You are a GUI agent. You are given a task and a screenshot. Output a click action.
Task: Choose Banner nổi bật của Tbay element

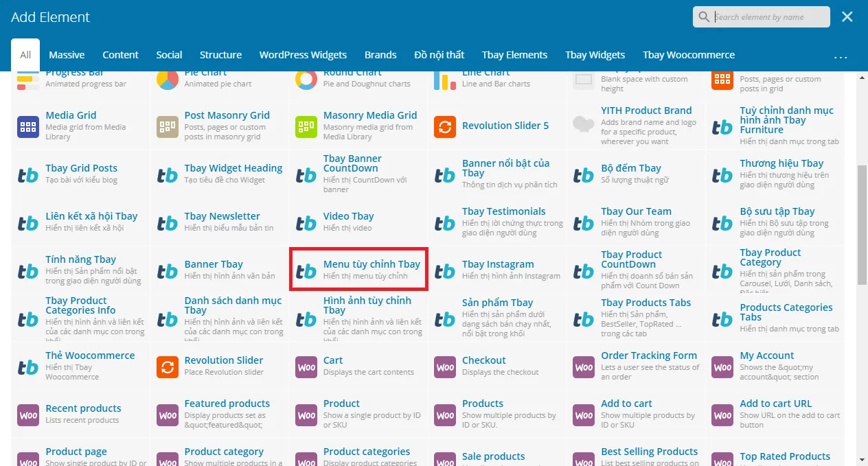[x=498, y=175]
